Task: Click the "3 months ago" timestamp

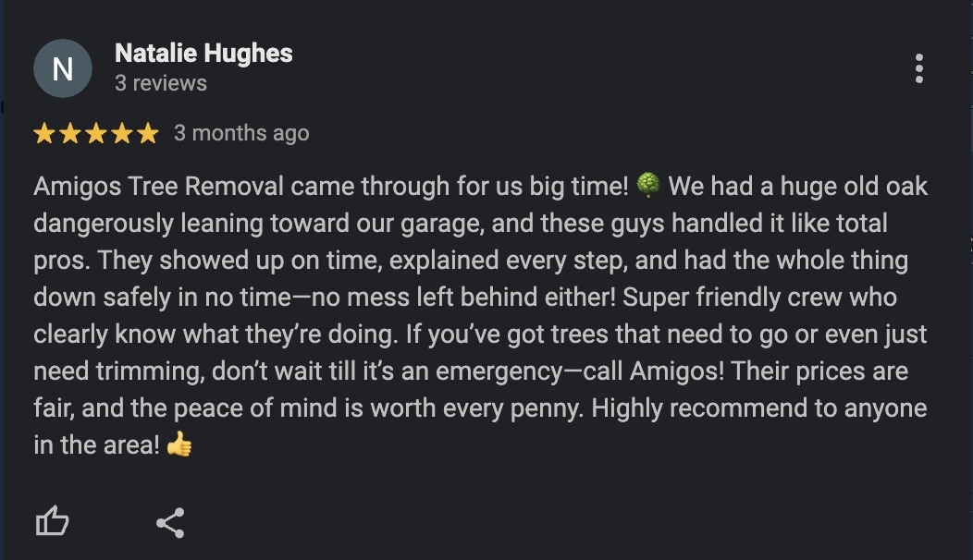Action: click(x=241, y=133)
